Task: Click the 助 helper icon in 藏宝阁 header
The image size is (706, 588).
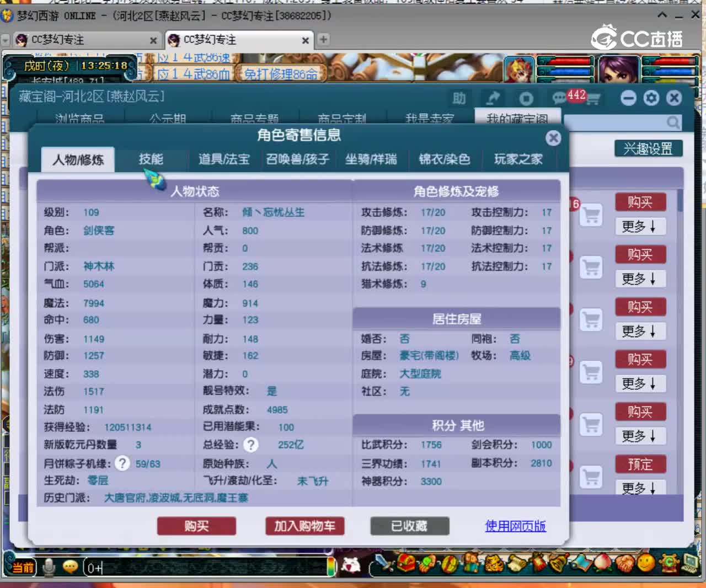Action: click(x=459, y=98)
